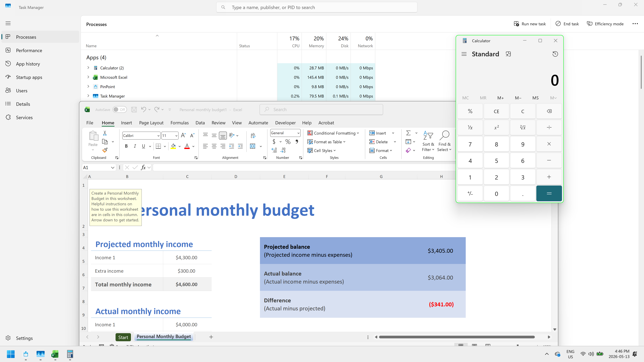The image size is (644, 362).
Task: Click the Excel Search box
Action: coord(321,109)
